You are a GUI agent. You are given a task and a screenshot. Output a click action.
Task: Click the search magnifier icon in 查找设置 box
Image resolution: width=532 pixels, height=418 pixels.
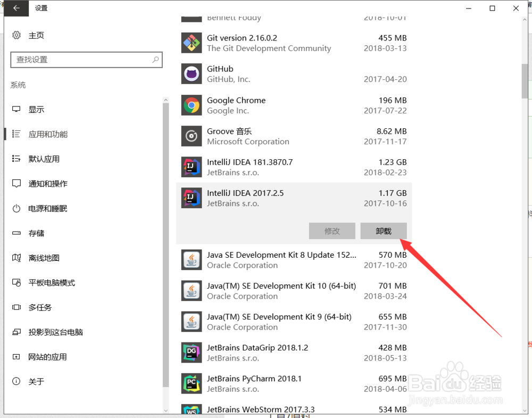tap(155, 60)
